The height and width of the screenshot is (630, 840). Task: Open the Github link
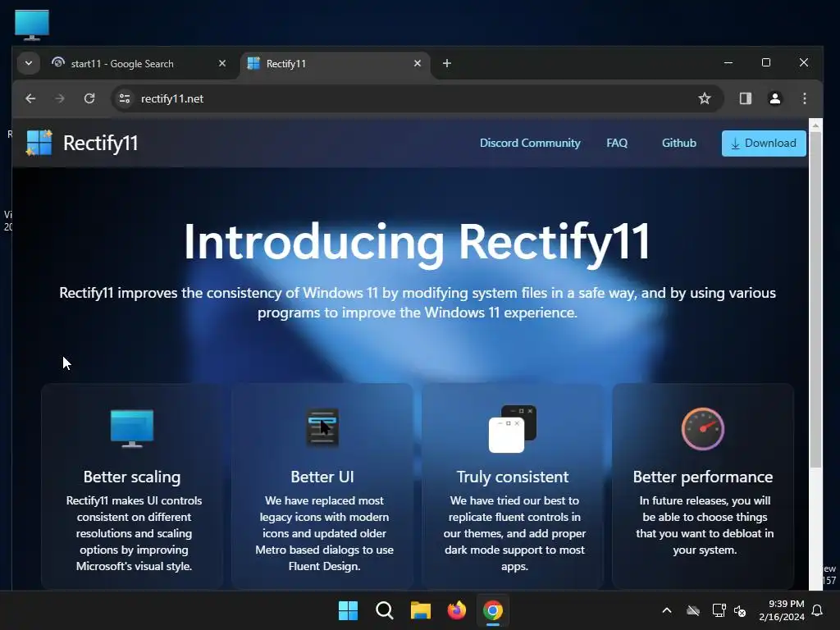[678, 143]
